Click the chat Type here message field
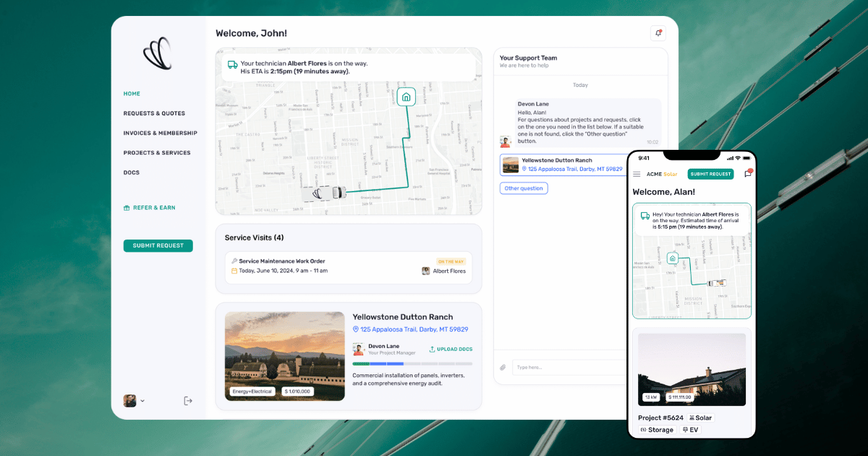Viewport: 868px width, 456px height. (x=569, y=367)
